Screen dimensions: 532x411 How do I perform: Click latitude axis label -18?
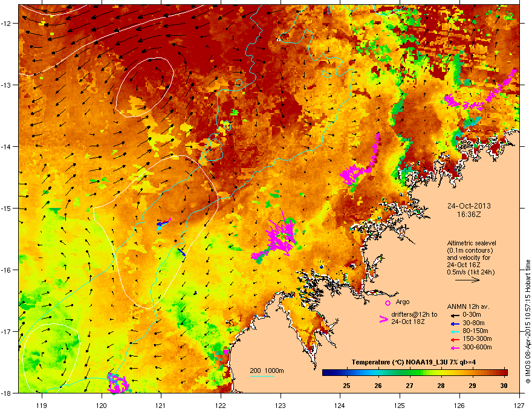click(6, 393)
